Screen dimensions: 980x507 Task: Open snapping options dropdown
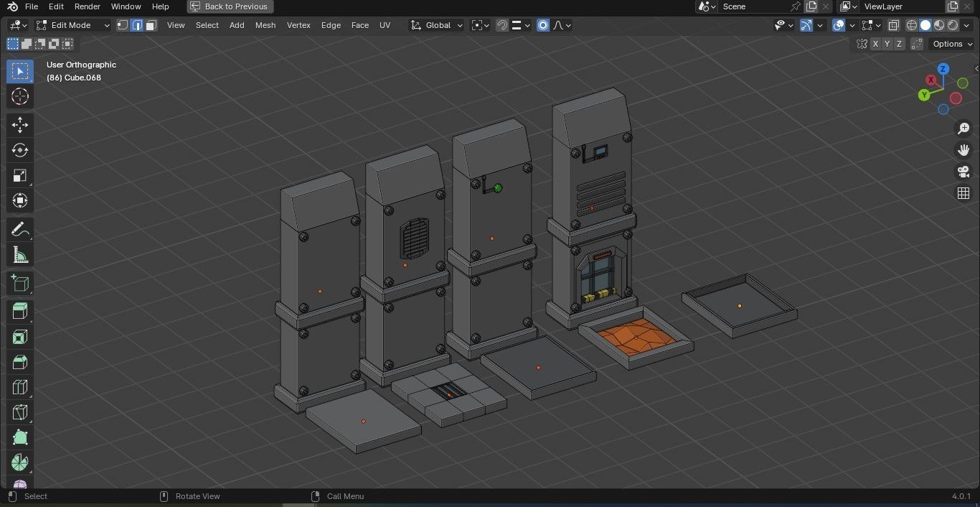click(521, 25)
